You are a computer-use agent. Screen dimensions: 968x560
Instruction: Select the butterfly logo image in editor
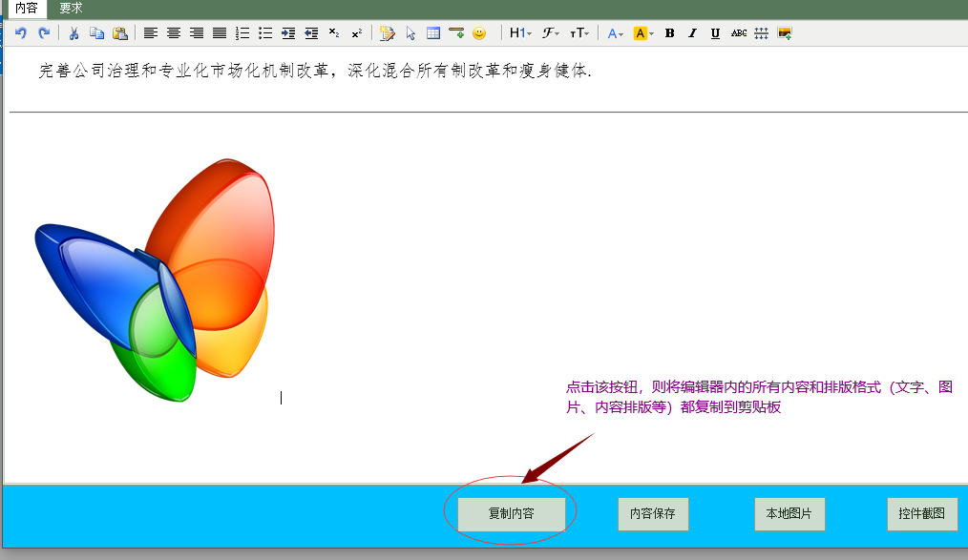coord(155,280)
